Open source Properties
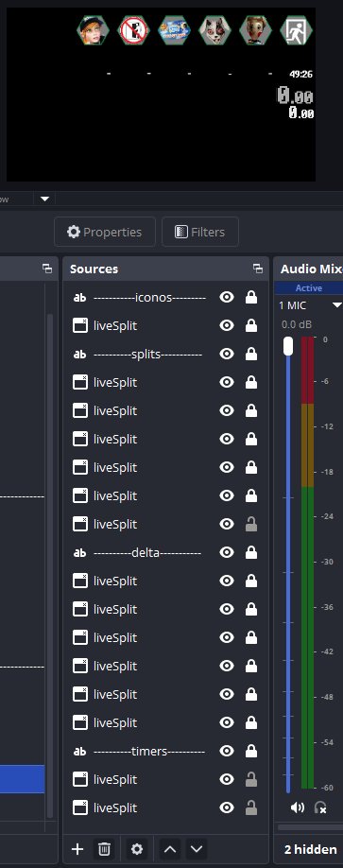This screenshot has width=343, height=868. [105, 232]
